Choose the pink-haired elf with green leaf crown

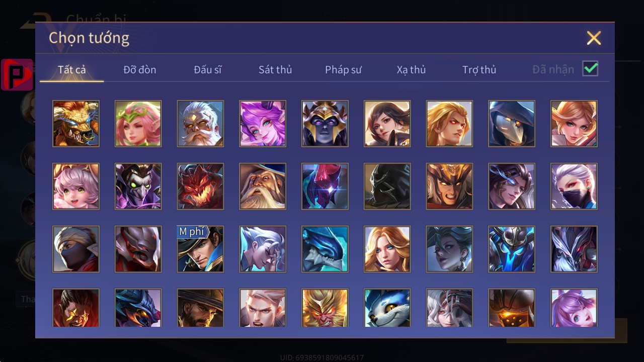coord(138,124)
